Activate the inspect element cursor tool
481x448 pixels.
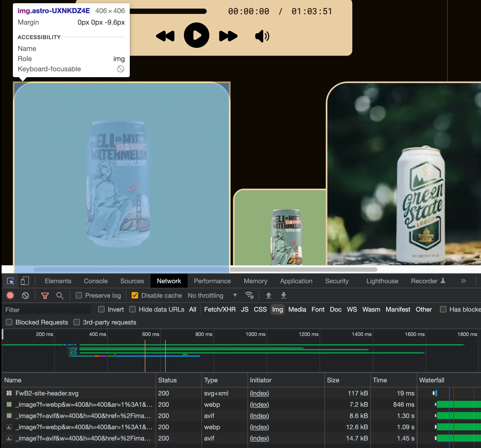pyautogui.click(x=10, y=281)
